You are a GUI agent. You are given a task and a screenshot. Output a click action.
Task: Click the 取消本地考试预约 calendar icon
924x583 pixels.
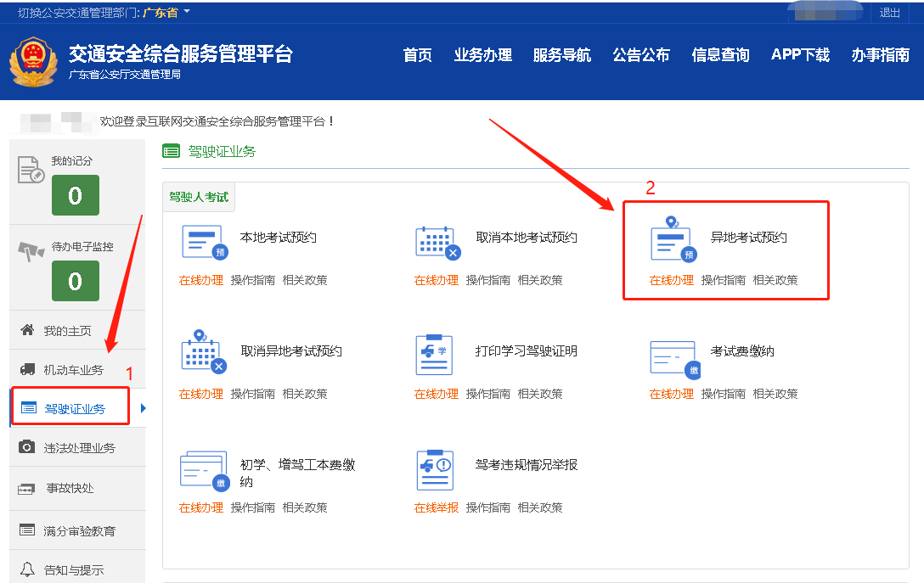point(437,242)
